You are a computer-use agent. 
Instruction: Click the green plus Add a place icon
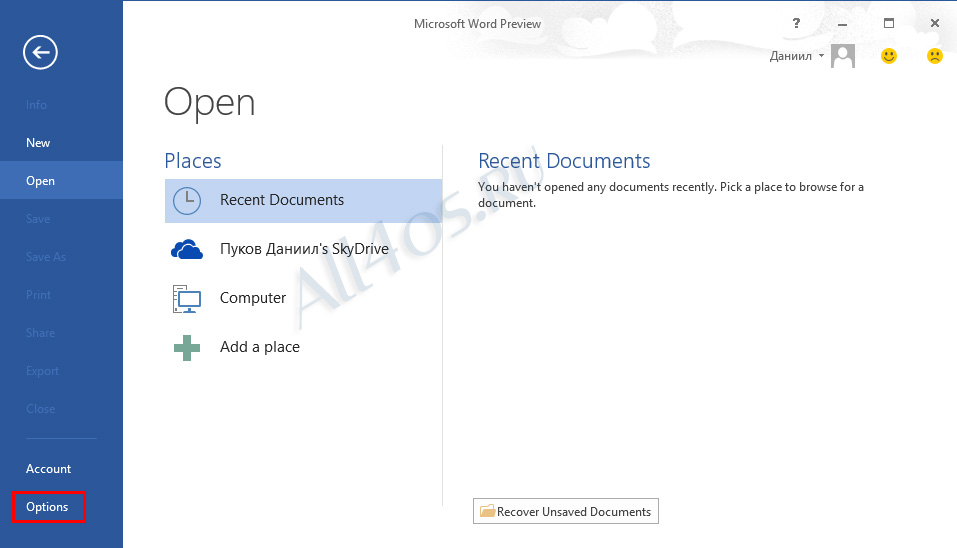(x=187, y=347)
